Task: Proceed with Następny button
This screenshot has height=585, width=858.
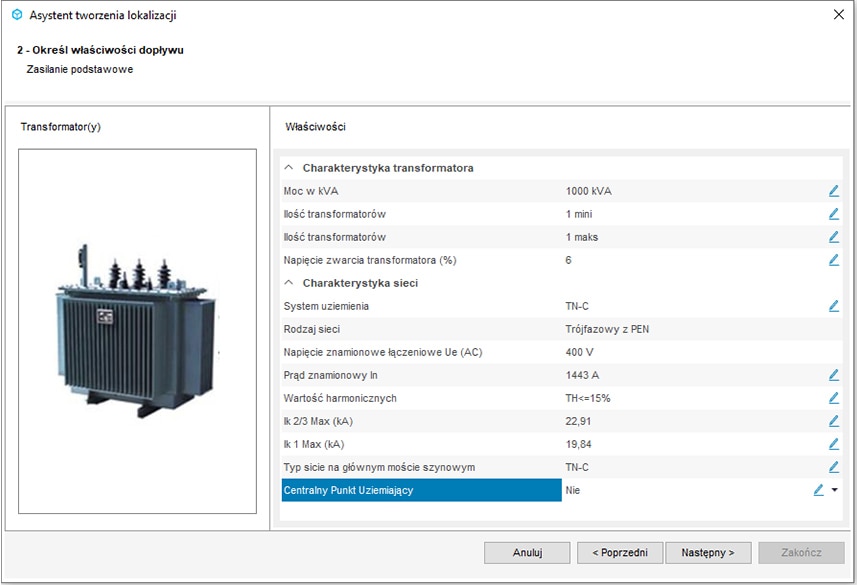Action: tap(708, 553)
